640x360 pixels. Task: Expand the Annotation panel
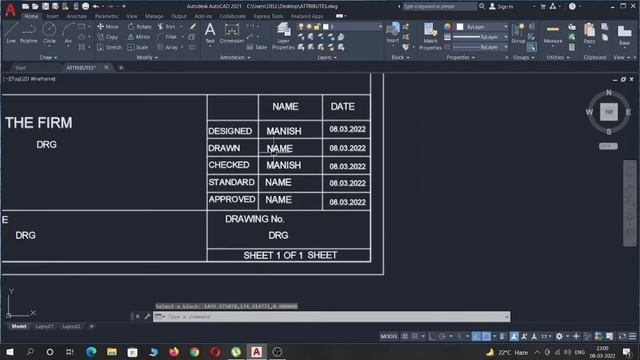[235, 58]
